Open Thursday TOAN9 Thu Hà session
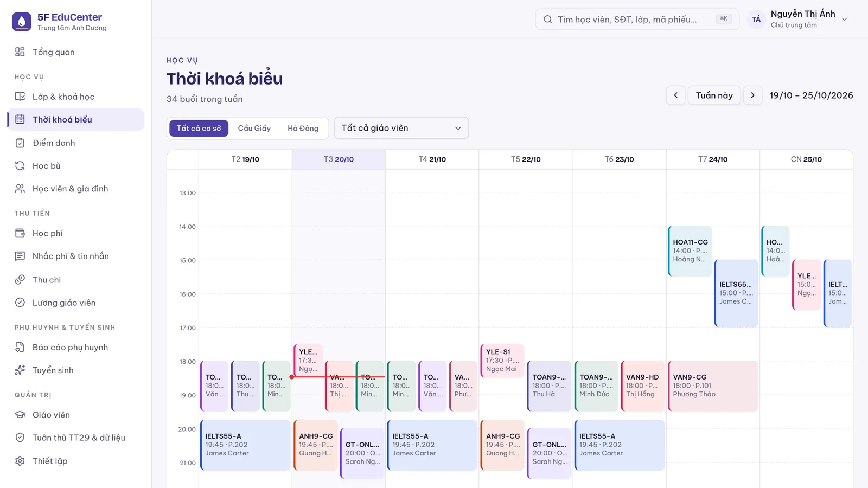The height and width of the screenshot is (488, 868). (549, 386)
